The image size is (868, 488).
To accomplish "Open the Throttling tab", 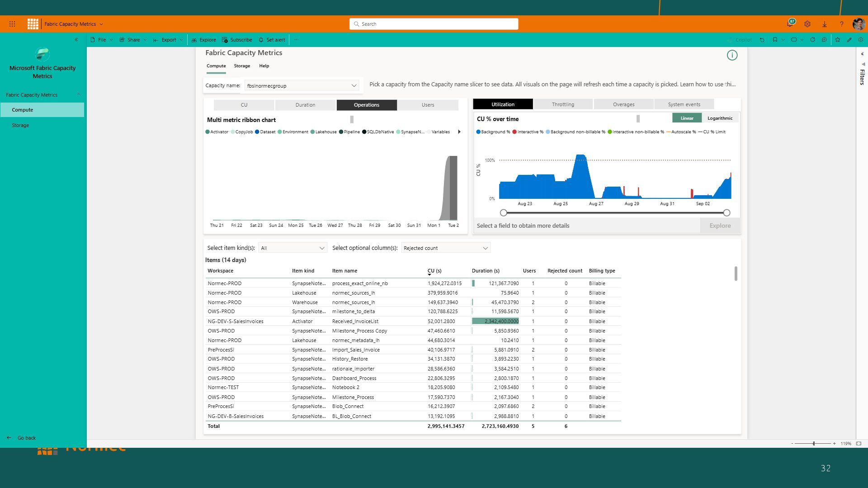I will point(563,104).
